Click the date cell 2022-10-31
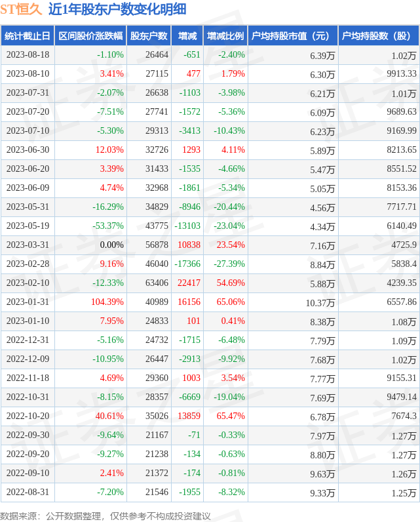 28,397
